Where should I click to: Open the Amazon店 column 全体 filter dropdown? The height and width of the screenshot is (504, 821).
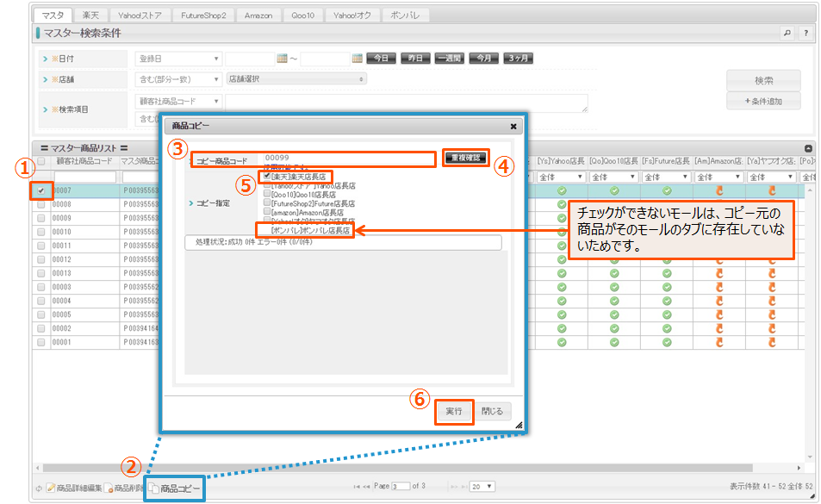(x=718, y=177)
